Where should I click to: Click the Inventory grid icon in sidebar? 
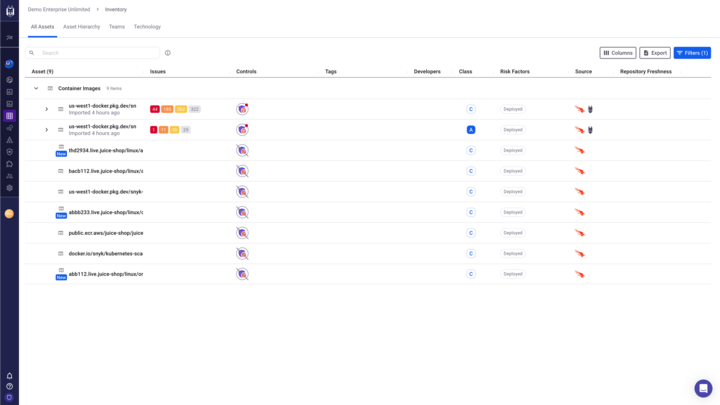click(9, 116)
